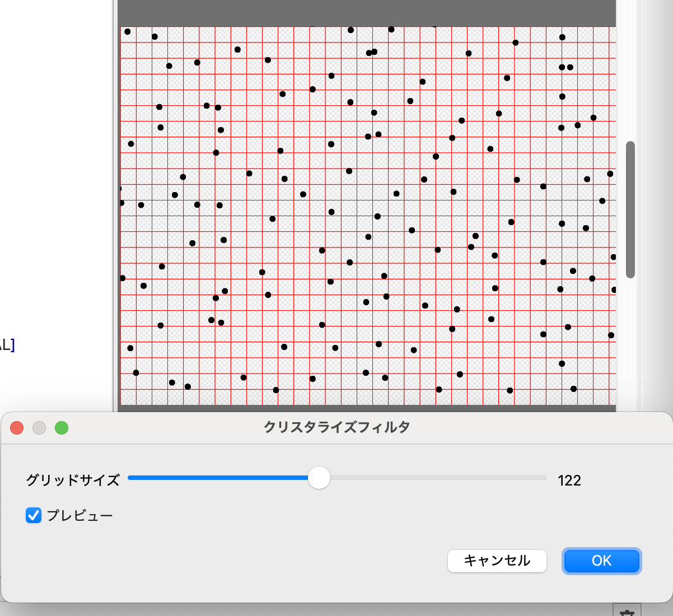Uncheck プレビュー to disable live preview
The image size is (673, 616).
[34, 515]
